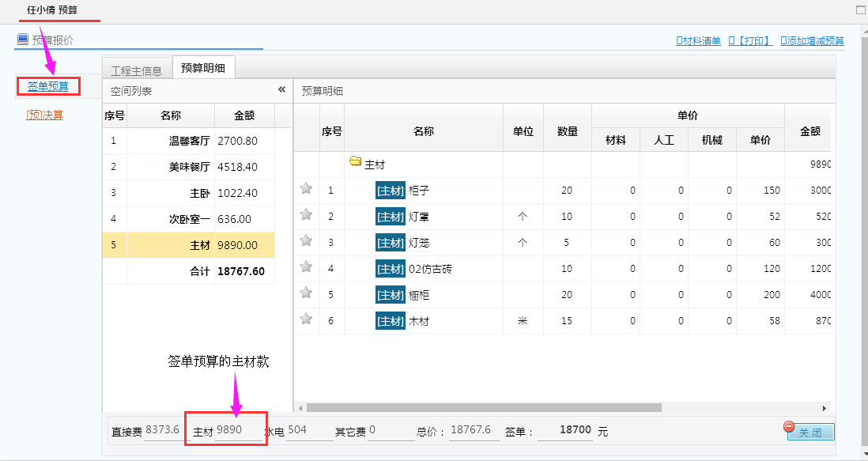Screen dimensions: 868x461
Task: Click the 主材 badge next to 灯笼
Action: click(x=390, y=242)
